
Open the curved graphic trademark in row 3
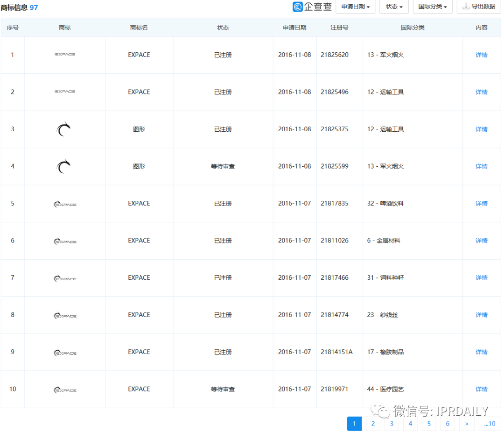click(63, 129)
